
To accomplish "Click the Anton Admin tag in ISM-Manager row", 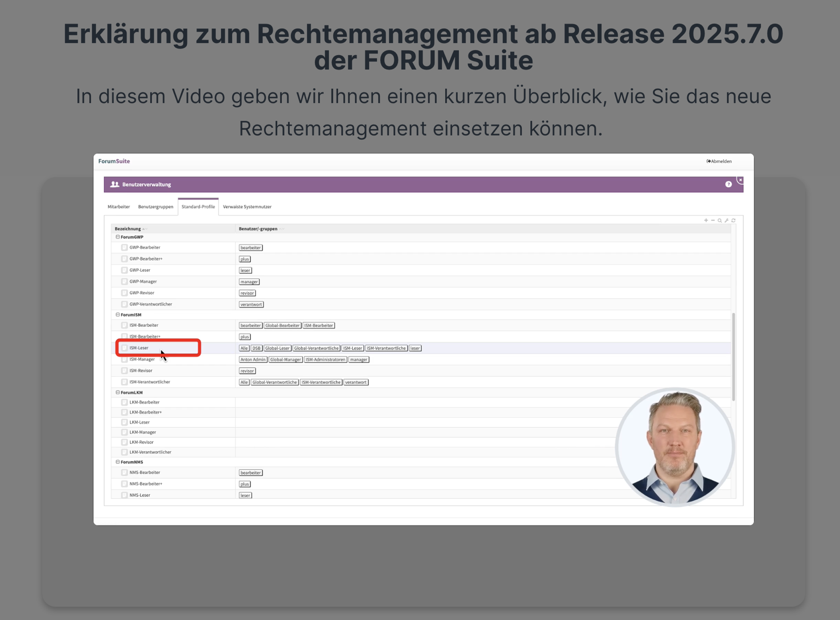I will click(253, 360).
